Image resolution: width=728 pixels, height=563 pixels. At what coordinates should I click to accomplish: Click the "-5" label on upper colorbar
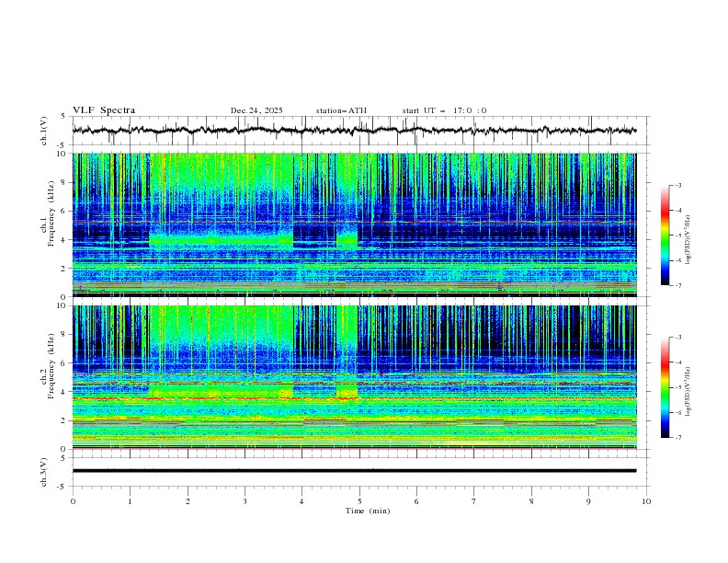coord(678,236)
